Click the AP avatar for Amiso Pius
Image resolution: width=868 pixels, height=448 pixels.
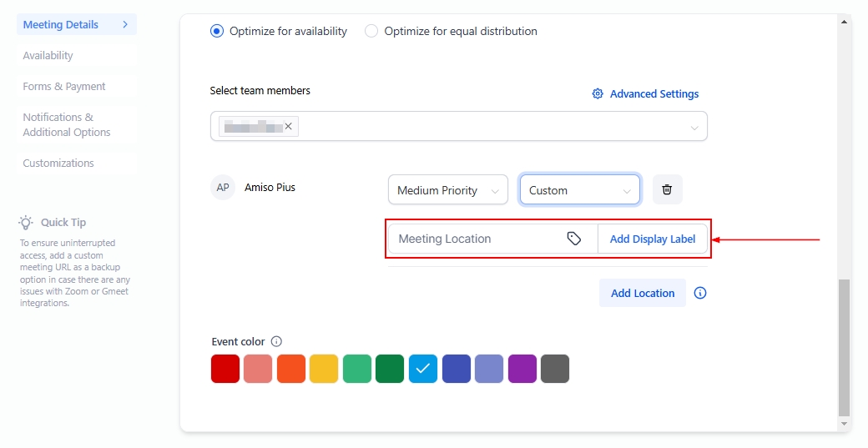tap(223, 188)
